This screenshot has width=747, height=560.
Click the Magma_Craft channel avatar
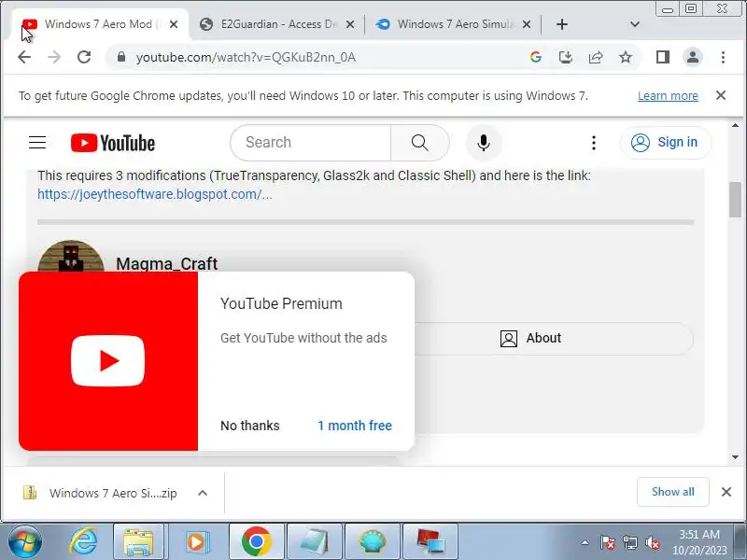point(71,256)
